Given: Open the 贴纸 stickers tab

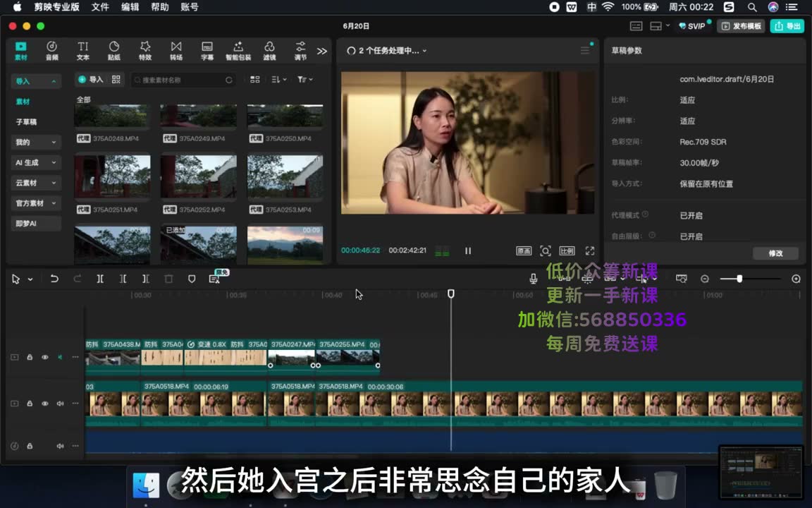Looking at the screenshot, I should point(114,51).
